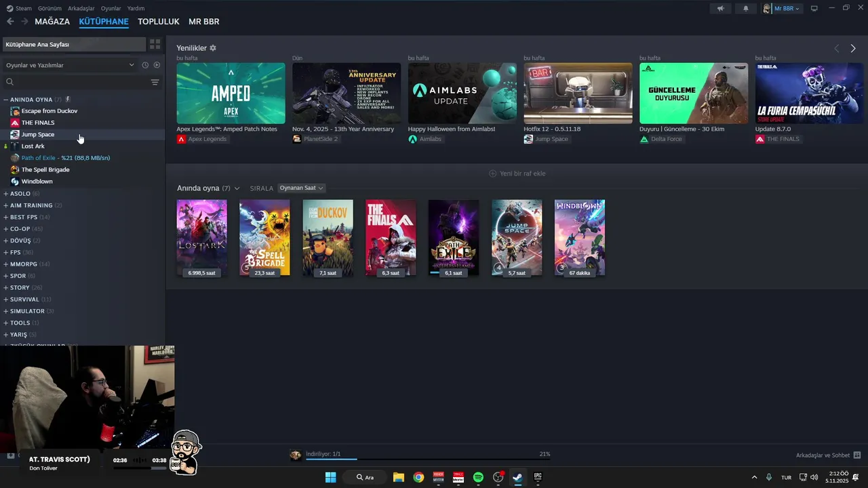
Task: Click the Steam taskbar icon
Action: pos(517,477)
